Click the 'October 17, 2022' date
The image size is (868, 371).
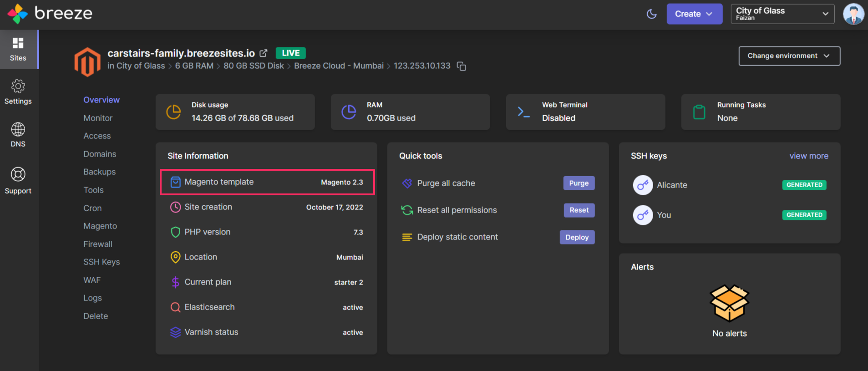pyautogui.click(x=335, y=207)
